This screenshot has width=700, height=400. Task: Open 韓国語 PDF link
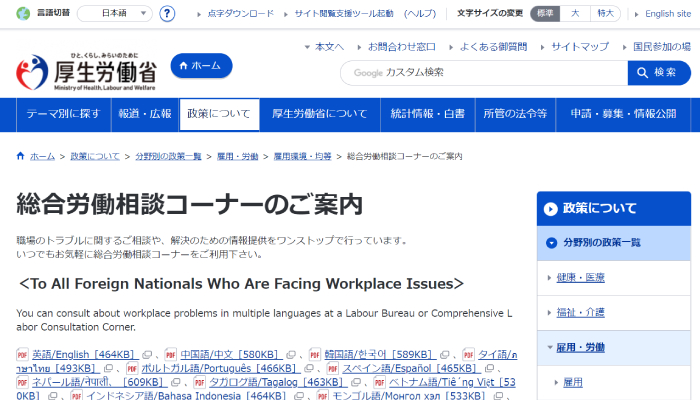(380, 354)
